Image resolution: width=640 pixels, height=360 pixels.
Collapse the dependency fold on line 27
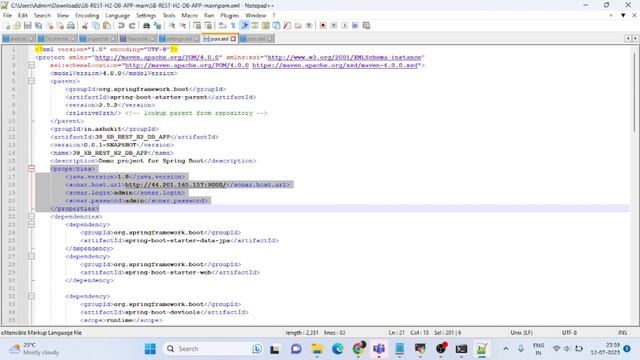pyautogui.click(x=31, y=256)
